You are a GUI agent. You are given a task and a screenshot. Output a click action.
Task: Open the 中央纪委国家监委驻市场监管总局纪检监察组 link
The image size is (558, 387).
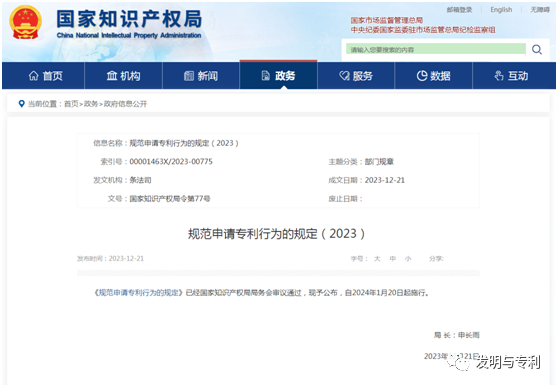(423, 30)
